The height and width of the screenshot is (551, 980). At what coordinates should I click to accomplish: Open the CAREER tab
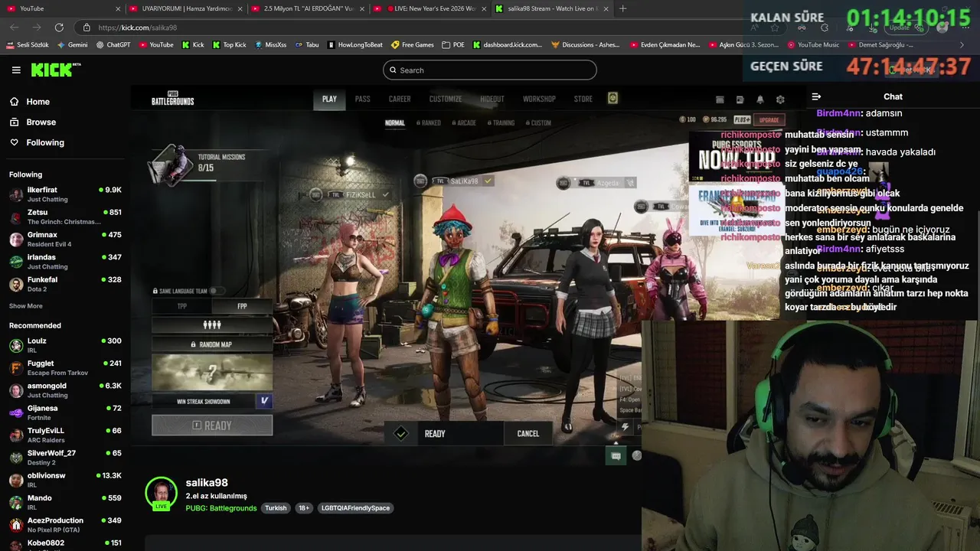pos(400,99)
